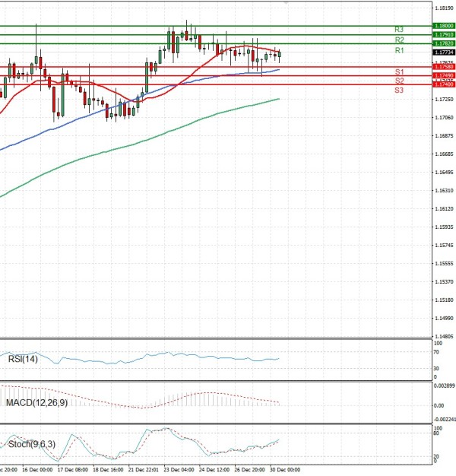Viewport: 456px width, 476px height.
Task: Click the R1 resistance label
Action: 398,50
